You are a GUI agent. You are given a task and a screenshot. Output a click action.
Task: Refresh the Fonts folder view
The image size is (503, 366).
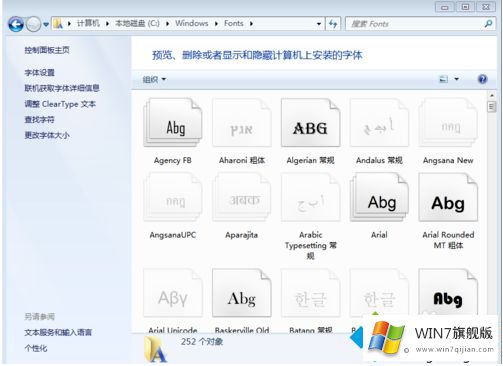pyautogui.click(x=333, y=24)
